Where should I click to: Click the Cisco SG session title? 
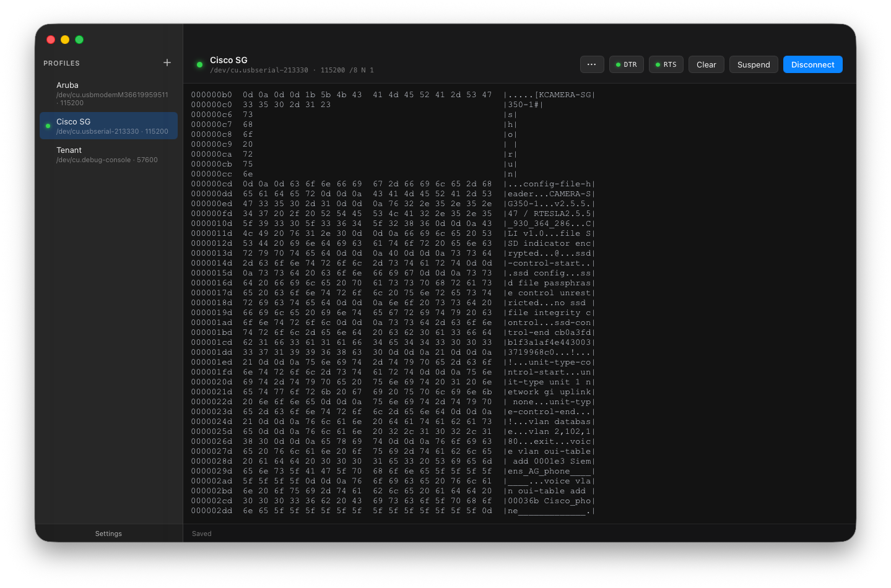(x=228, y=60)
